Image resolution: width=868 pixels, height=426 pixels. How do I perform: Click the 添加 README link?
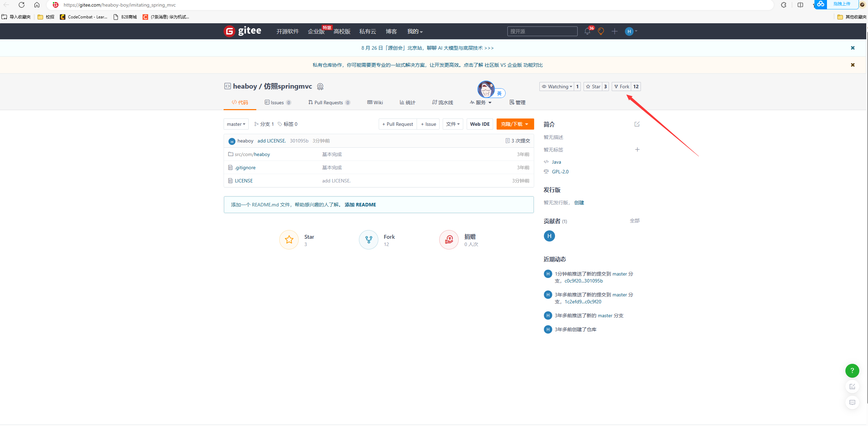coord(360,205)
